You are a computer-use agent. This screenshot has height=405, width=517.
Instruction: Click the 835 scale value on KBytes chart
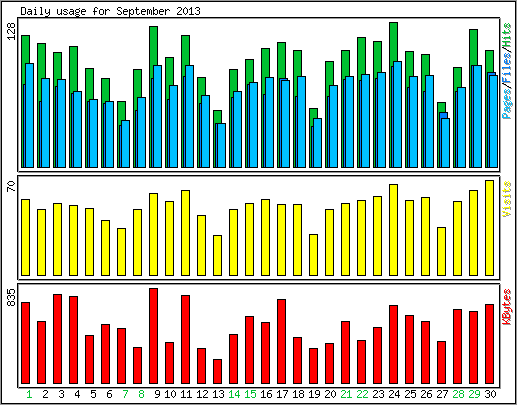(x=11, y=298)
